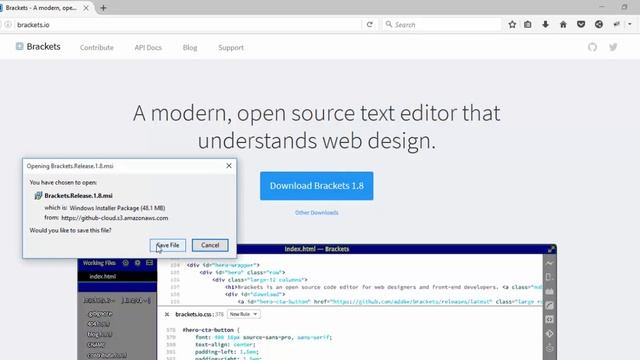Click the Brackets.Release.1.8.msi file name
This screenshot has height=360, width=640.
(x=78, y=196)
